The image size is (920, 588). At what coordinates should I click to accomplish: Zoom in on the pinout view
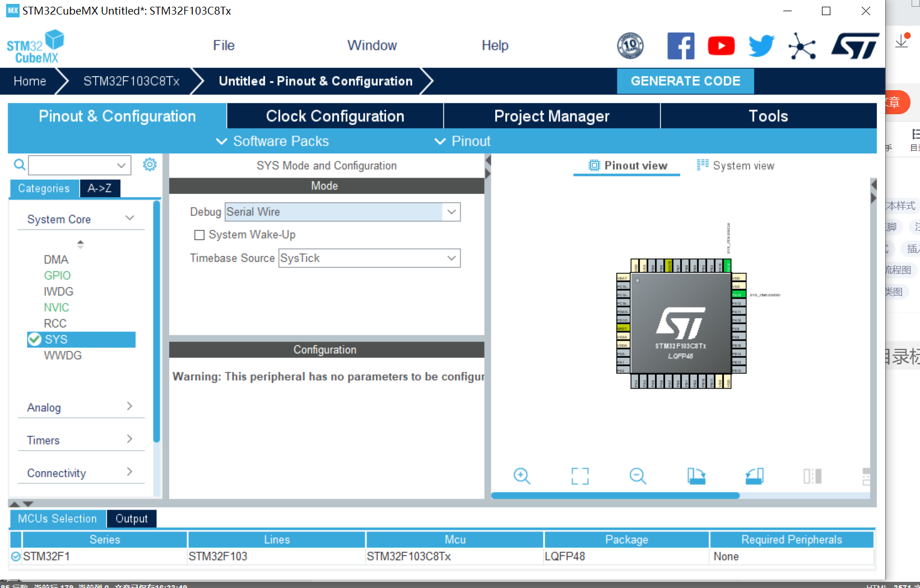(522, 476)
